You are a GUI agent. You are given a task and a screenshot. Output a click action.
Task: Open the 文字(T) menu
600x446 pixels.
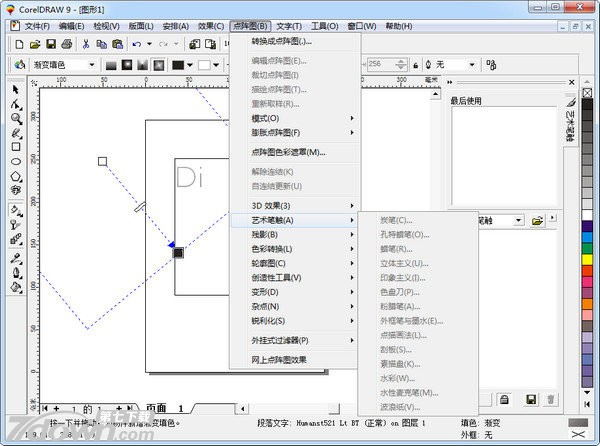tap(289, 26)
